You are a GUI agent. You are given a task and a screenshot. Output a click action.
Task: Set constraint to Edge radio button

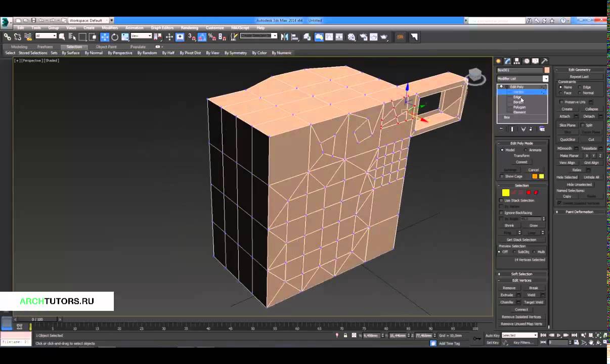(x=579, y=87)
